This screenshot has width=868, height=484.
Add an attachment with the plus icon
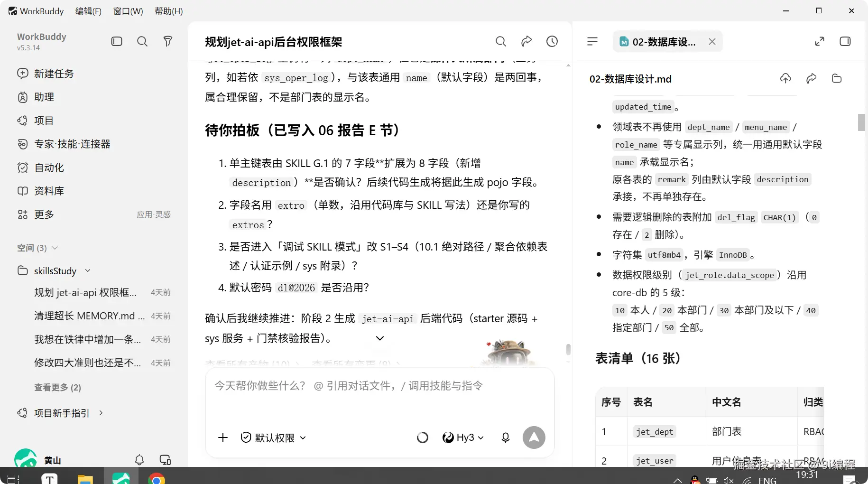coord(223,437)
